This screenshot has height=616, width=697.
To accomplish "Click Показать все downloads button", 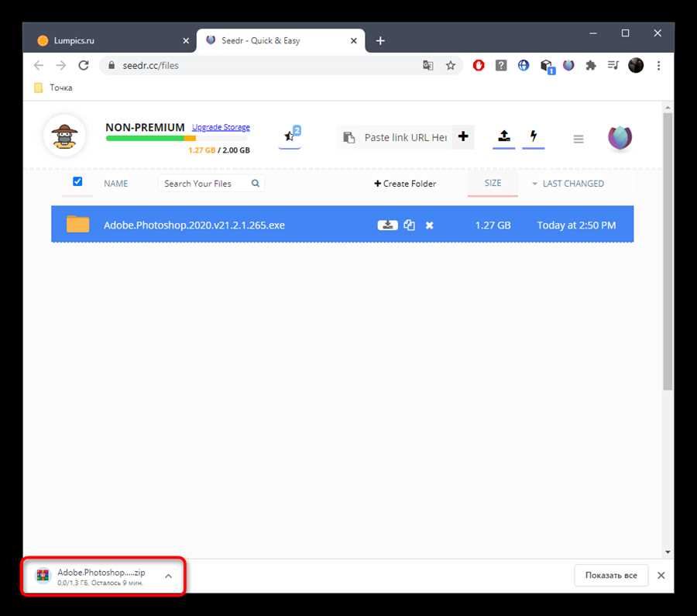I will 611,576.
